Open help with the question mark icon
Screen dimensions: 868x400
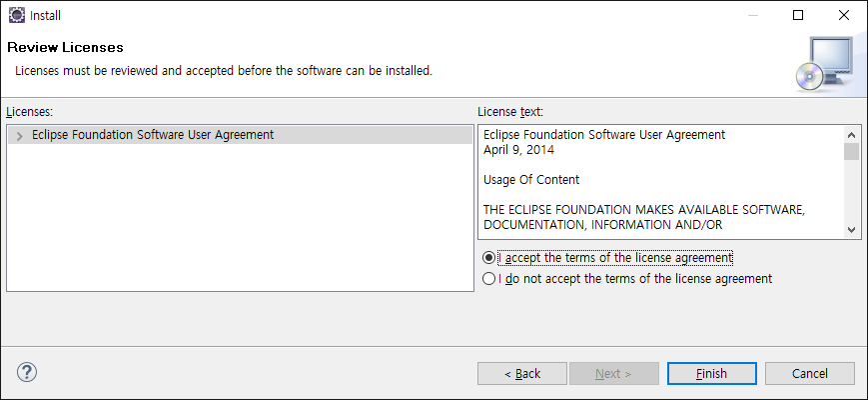(x=27, y=373)
